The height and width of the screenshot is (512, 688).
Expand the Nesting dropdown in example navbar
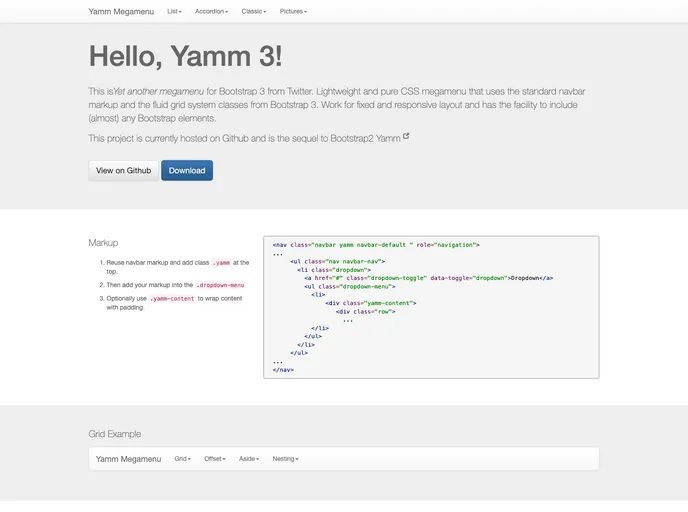point(285,459)
